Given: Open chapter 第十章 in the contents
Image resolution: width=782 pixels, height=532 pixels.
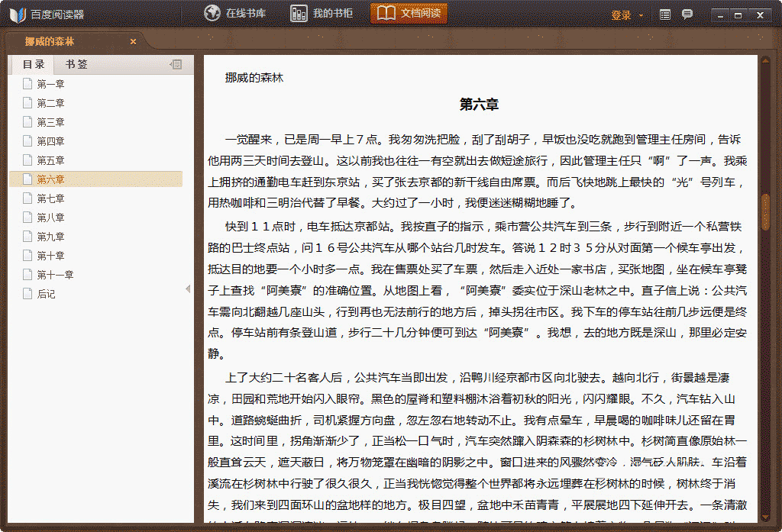Looking at the screenshot, I should pyautogui.click(x=50, y=256).
